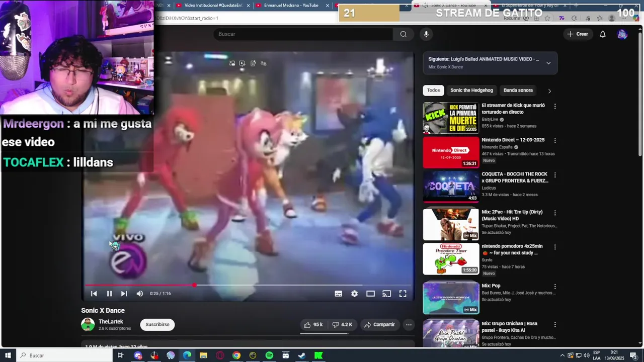
Task: Open options menu for nintendo pomodoro video
Action: pos(555,247)
